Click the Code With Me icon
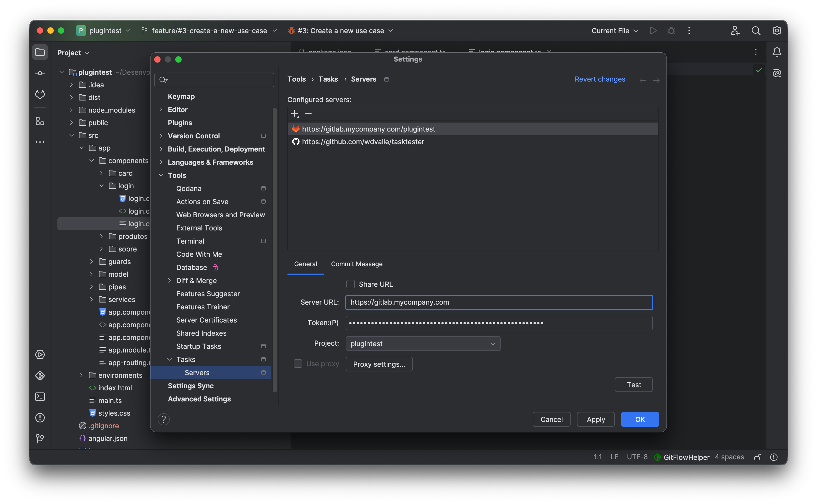The image size is (817, 504). coord(735,31)
